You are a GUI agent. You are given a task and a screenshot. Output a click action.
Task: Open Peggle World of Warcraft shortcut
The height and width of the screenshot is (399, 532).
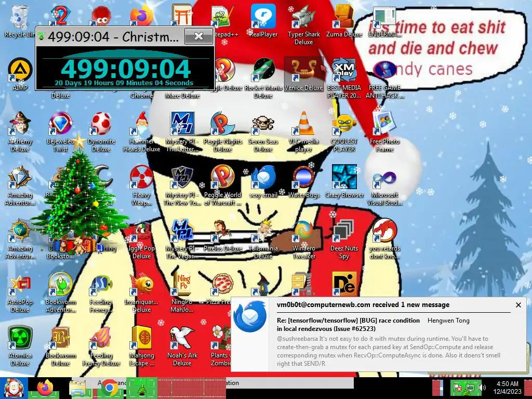222,185
